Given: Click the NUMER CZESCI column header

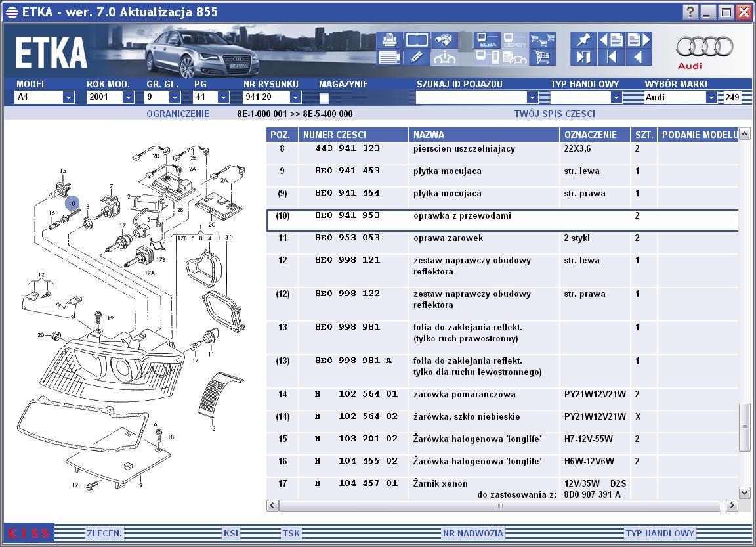Looking at the screenshot, I should point(354,135).
